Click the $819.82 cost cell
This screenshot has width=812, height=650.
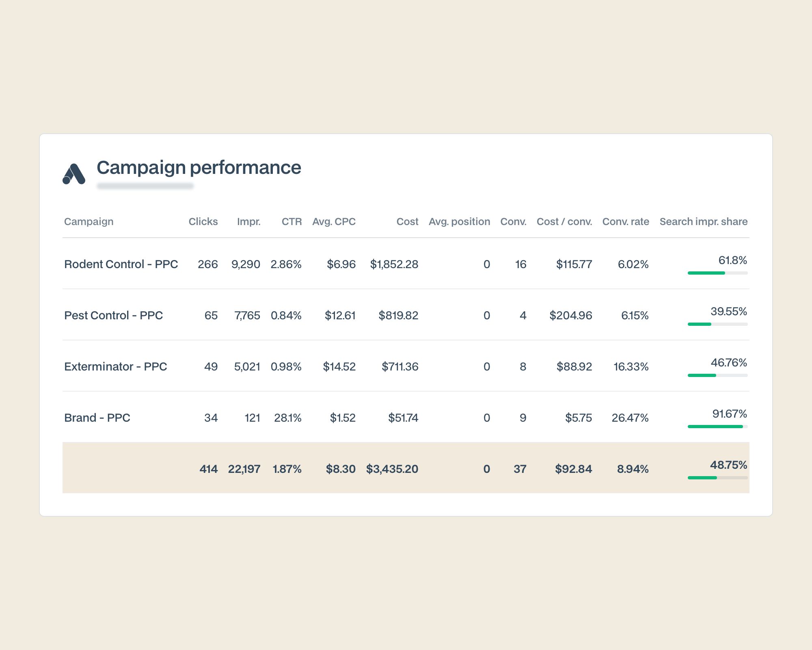click(x=398, y=315)
